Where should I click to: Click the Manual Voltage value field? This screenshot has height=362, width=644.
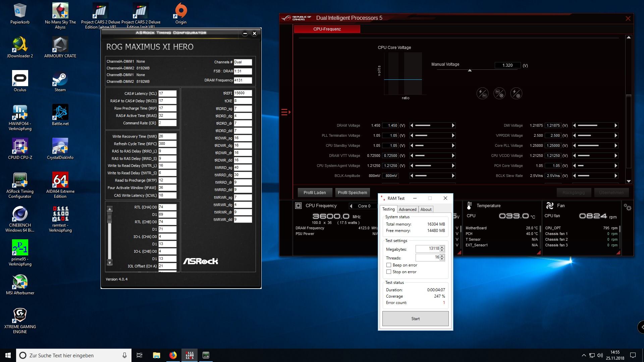(507, 65)
